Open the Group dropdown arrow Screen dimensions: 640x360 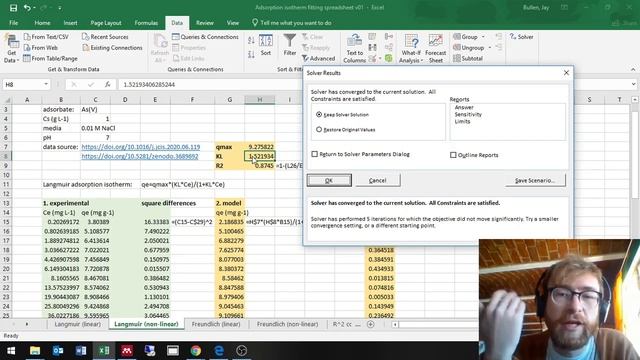coord(483,37)
